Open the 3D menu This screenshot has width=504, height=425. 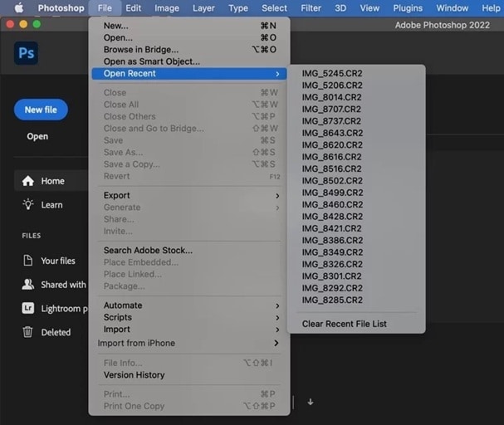(x=340, y=8)
